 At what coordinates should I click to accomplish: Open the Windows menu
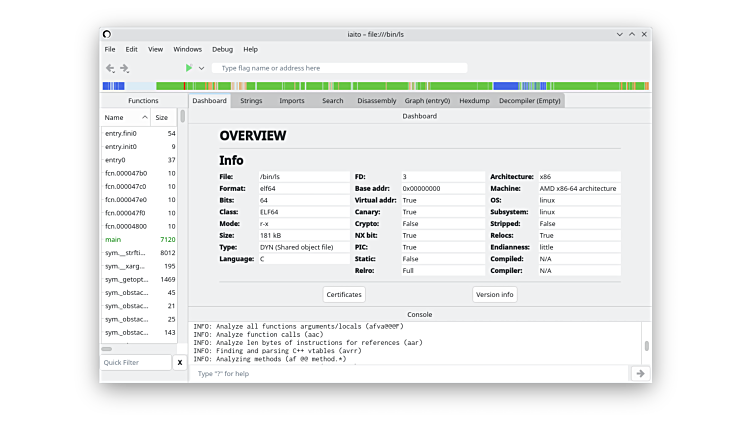pyautogui.click(x=187, y=49)
